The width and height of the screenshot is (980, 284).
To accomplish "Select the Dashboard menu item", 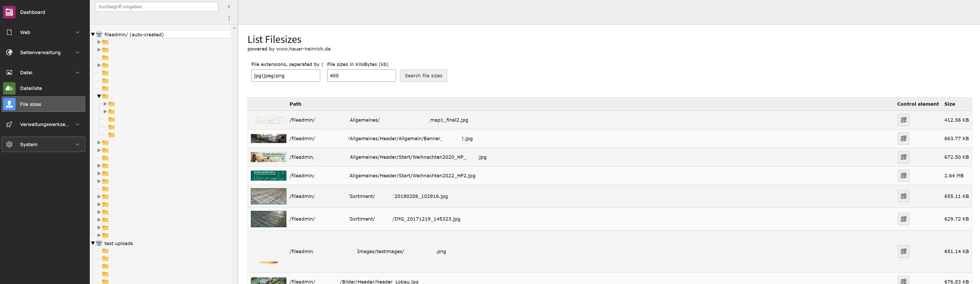I will (43, 12).
